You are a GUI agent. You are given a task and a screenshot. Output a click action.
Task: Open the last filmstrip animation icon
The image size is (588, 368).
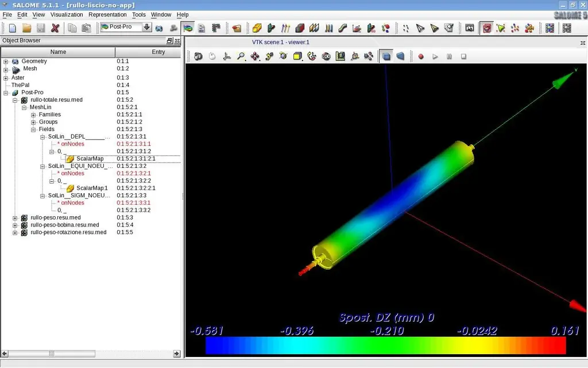[x=567, y=28]
